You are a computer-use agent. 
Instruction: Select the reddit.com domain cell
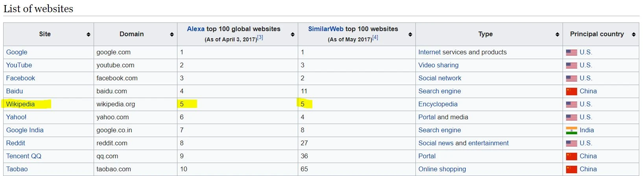(135, 143)
